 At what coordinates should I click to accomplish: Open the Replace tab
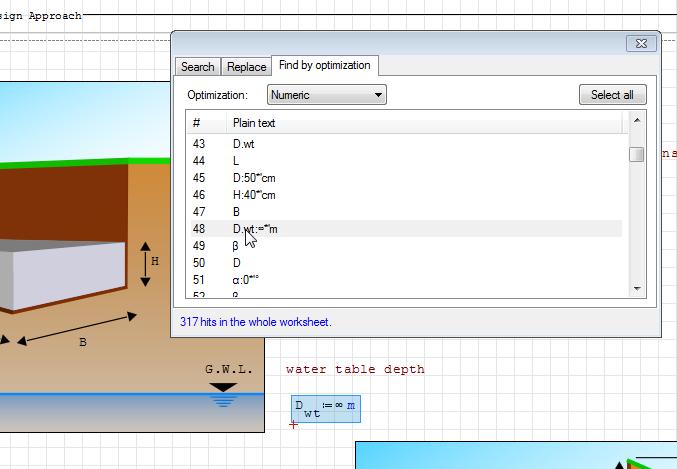click(x=246, y=67)
